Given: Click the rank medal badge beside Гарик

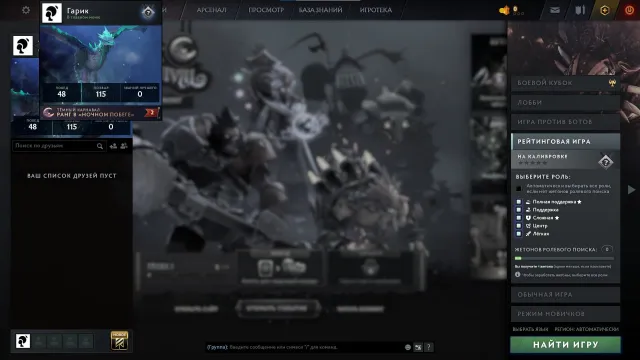Looking at the screenshot, I should pos(148,12).
